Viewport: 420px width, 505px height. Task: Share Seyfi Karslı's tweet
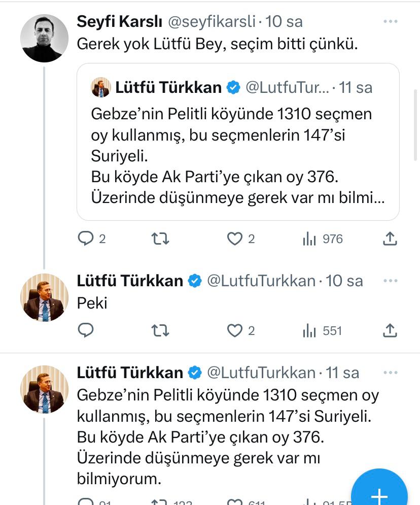[x=390, y=239]
